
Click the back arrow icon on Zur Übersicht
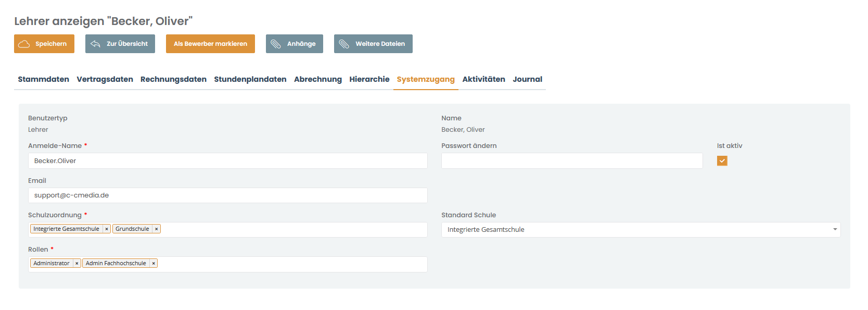[95, 44]
